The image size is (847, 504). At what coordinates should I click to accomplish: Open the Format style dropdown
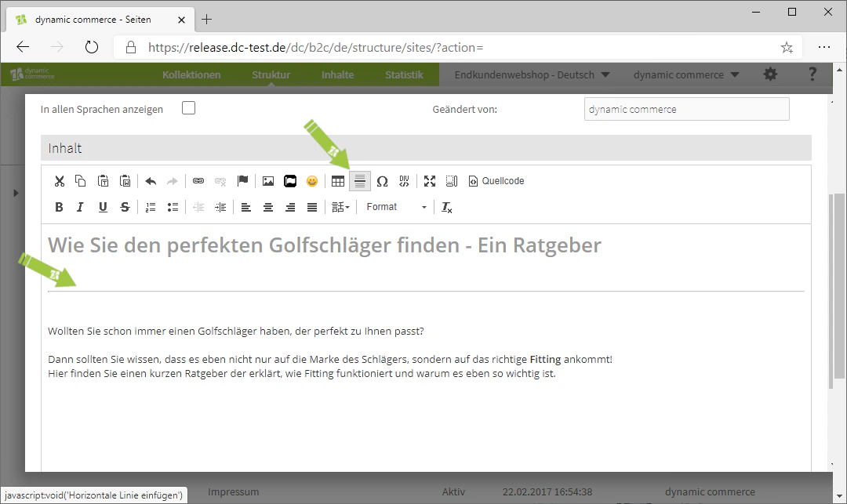395,207
